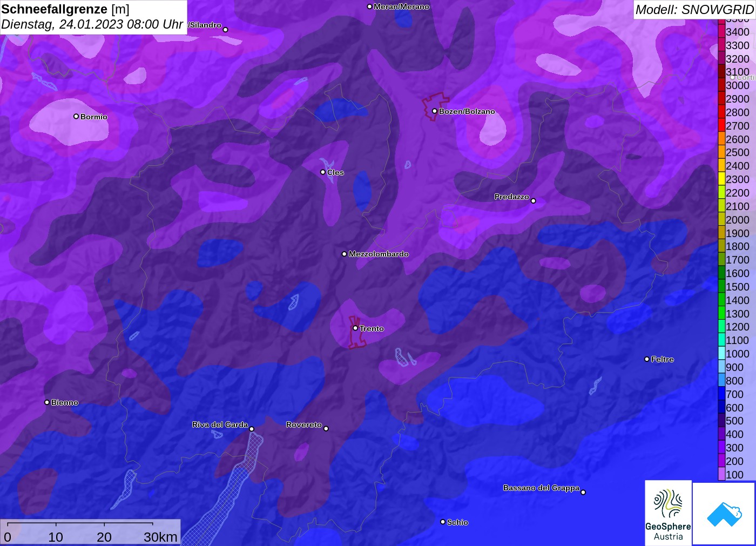756x546 pixels.
Task: Click the "Bozen/Bolzano" city label
Action: (x=467, y=111)
